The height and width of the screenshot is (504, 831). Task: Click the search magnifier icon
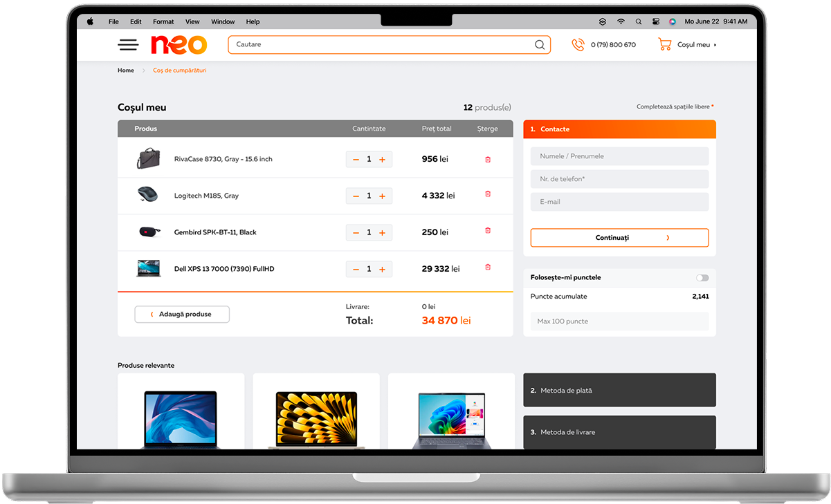(540, 45)
